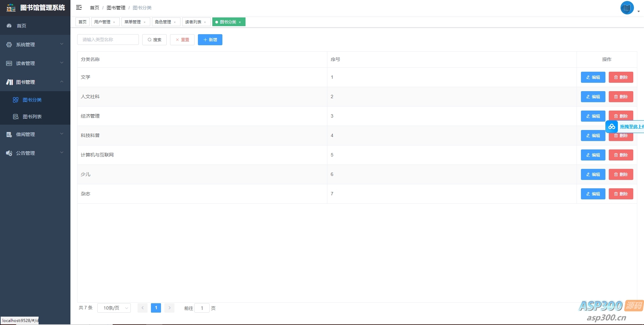This screenshot has width=644, height=325.
Task: Open the 10条/页 page size dropdown
Action: (x=114, y=308)
